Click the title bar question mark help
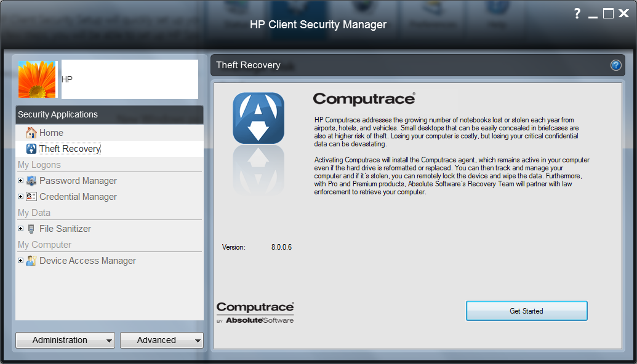Image resolution: width=637 pixels, height=364 pixels. [x=577, y=14]
